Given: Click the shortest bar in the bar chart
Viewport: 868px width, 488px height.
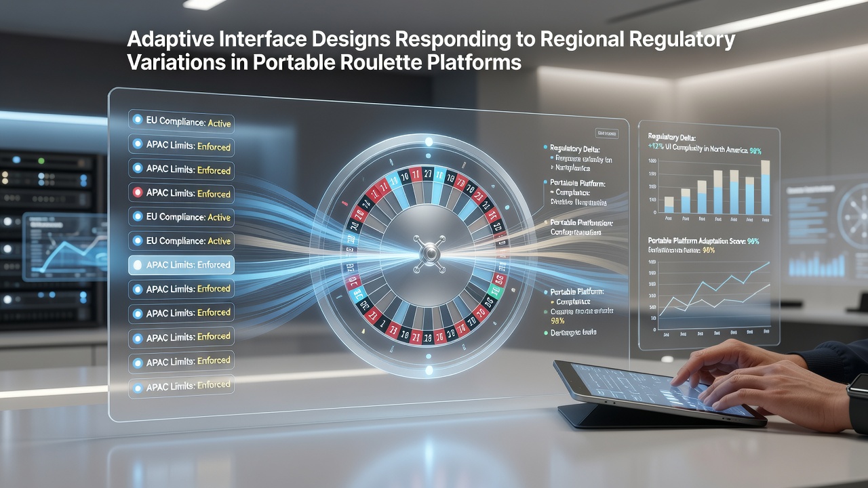Looking at the screenshot, I should (x=669, y=205).
